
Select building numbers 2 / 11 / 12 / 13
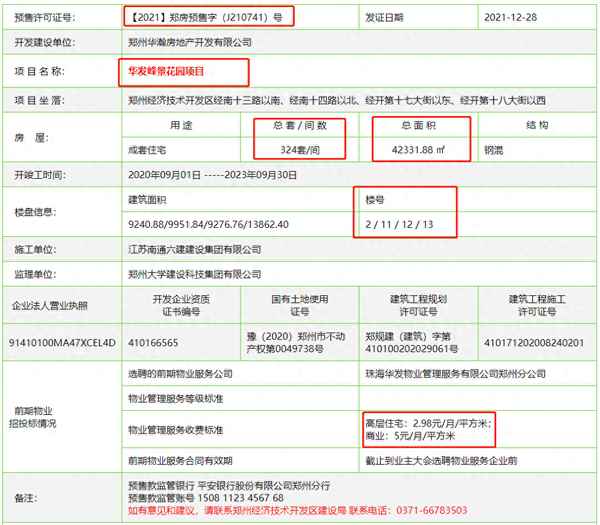[399, 224]
